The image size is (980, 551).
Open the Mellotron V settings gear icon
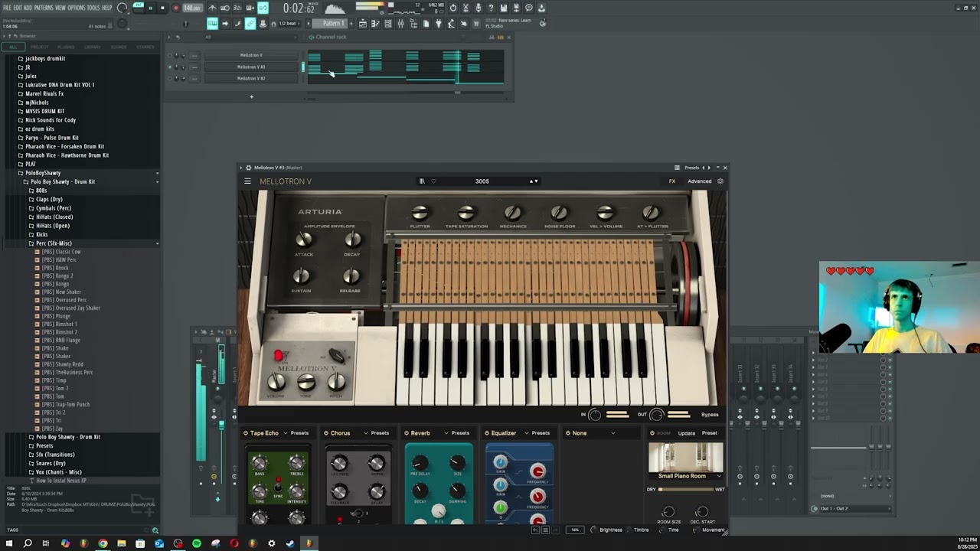(x=720, y=181)
